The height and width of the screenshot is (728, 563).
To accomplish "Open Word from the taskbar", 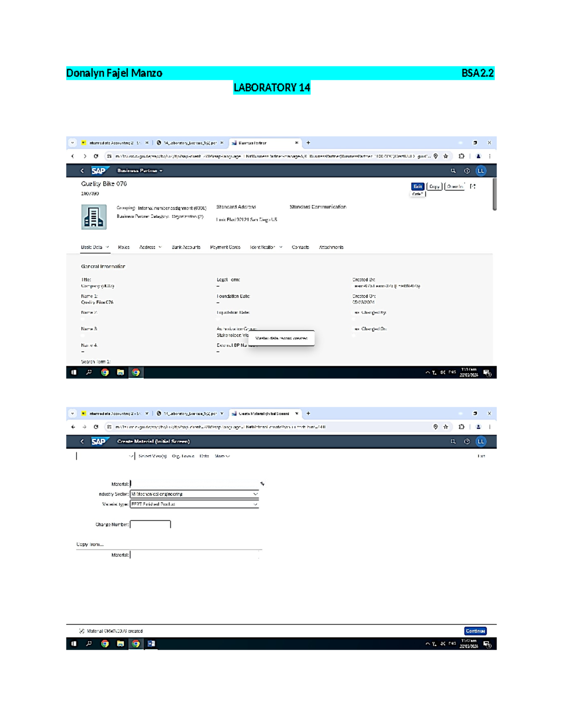I will (150, 644).
